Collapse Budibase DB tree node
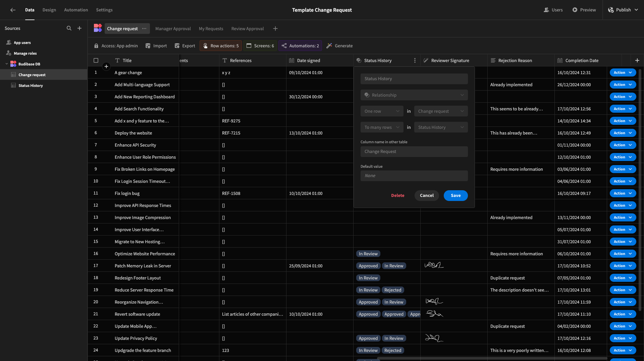The image size is (644, 361). coord(7,64)
